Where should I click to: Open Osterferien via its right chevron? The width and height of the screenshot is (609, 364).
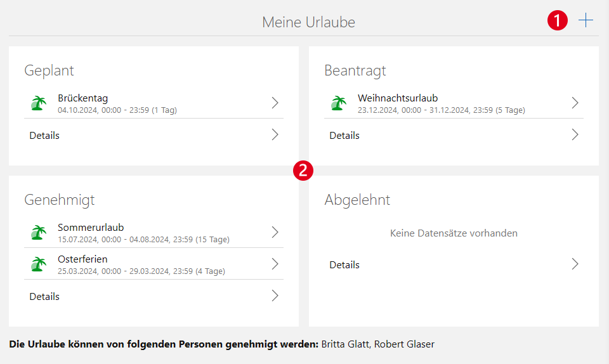point(275,264)
